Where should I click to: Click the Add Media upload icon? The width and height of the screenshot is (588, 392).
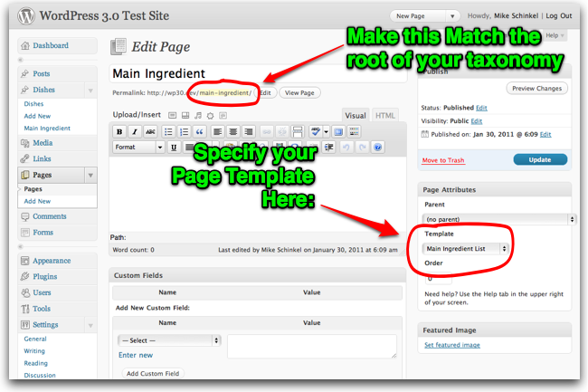click(x=211, y=116)
